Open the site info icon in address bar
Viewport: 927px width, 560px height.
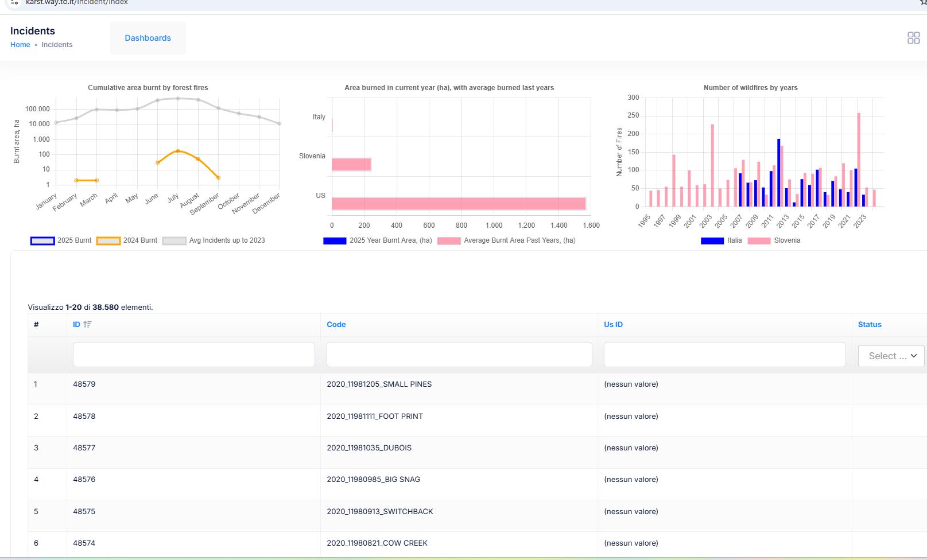(15, 2)
